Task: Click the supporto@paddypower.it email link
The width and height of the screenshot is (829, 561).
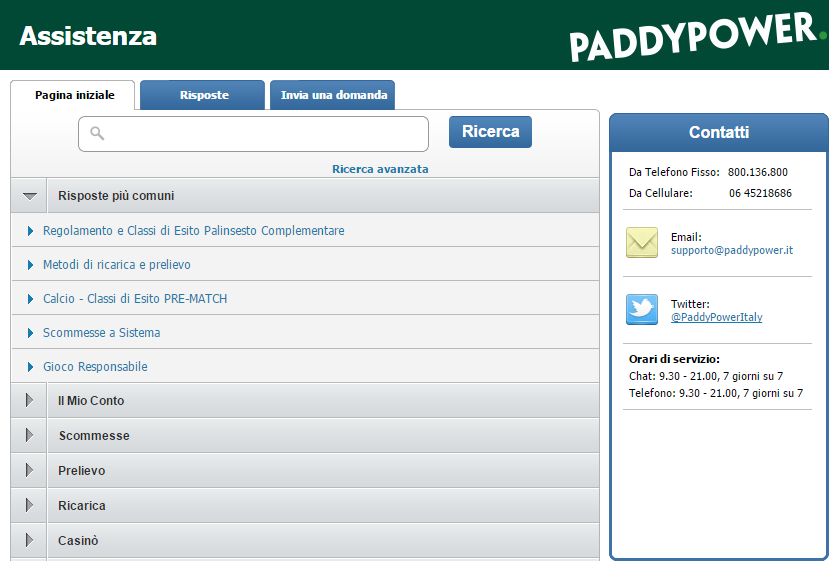Action: [732, 250]
